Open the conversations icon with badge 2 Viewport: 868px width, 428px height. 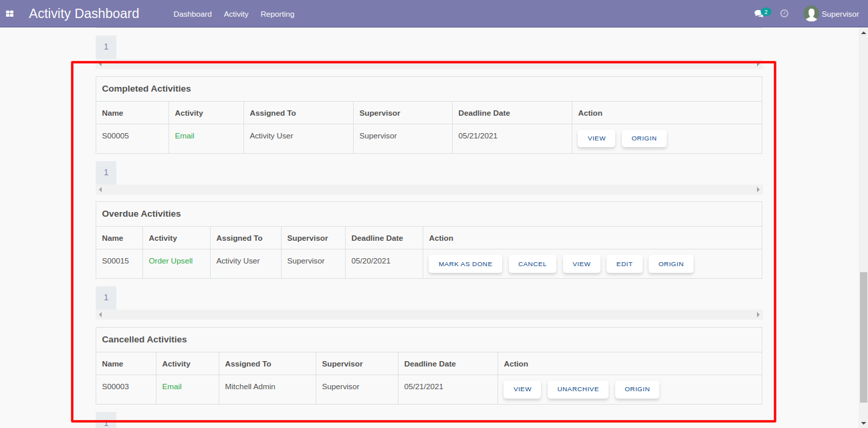click(x=761, y=13)
